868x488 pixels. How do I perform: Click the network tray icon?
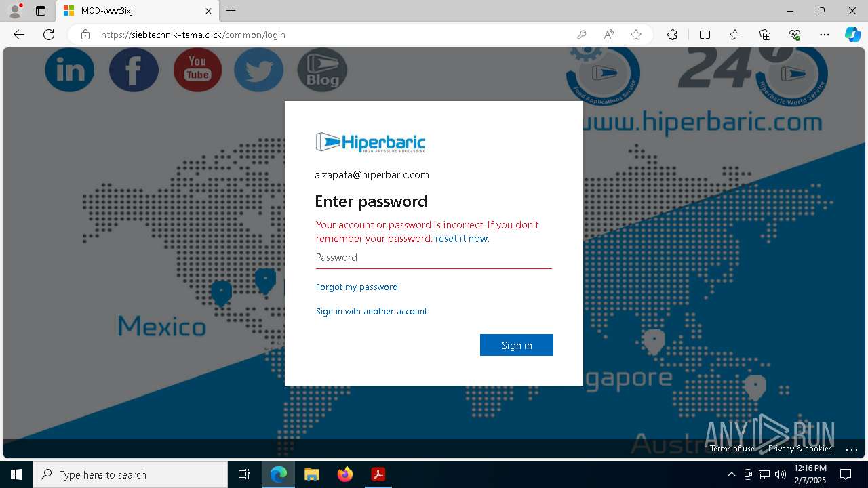click(764, 474)
